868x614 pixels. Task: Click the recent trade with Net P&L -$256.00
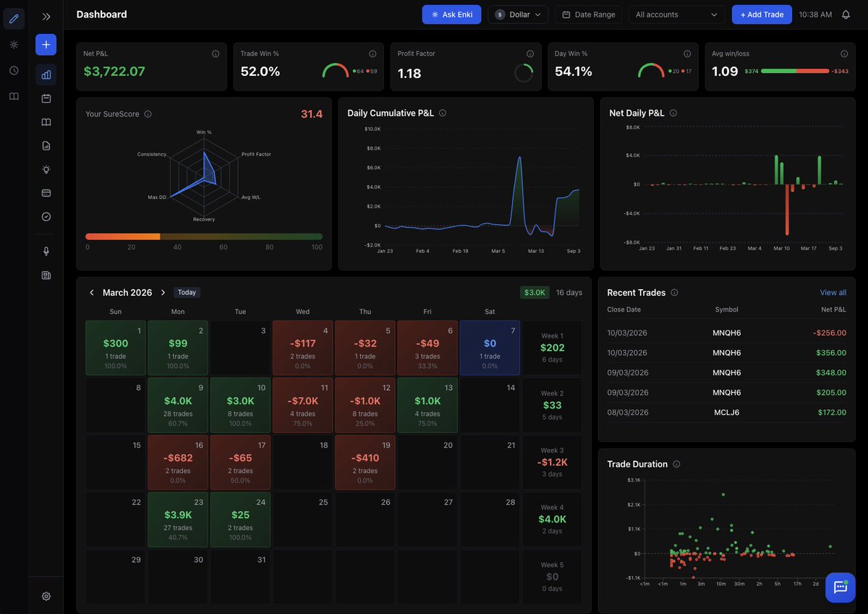(x=726, y=333)
